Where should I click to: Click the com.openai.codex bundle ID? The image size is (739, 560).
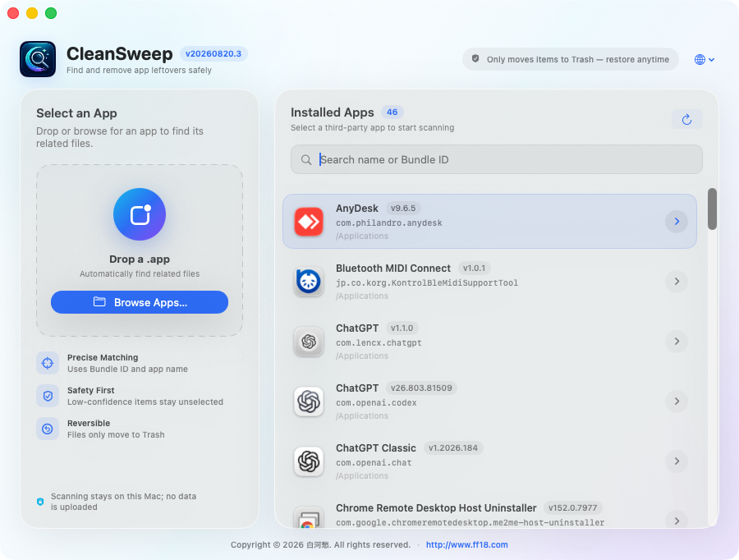[x=376, y=402]
